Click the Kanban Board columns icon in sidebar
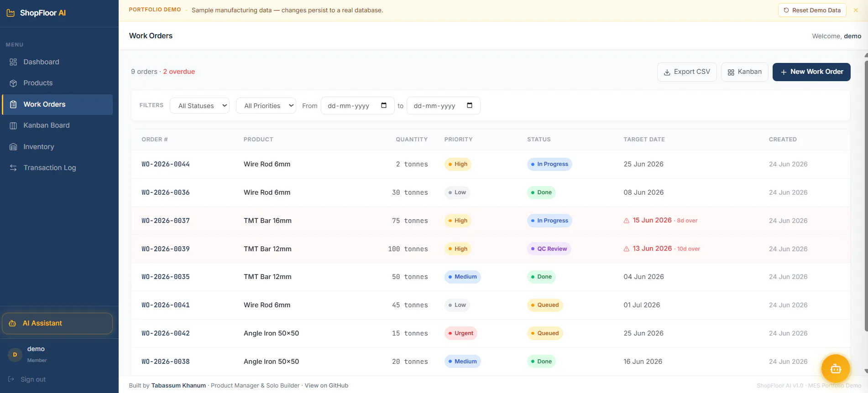Image resolution: width=868 pixels, height=393 pixels. point(13,125)
